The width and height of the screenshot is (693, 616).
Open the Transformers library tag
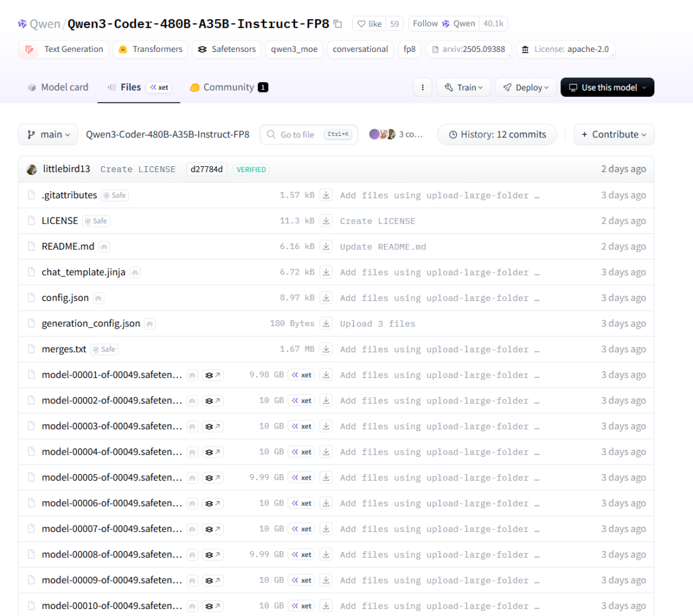(x=150, y=49)
